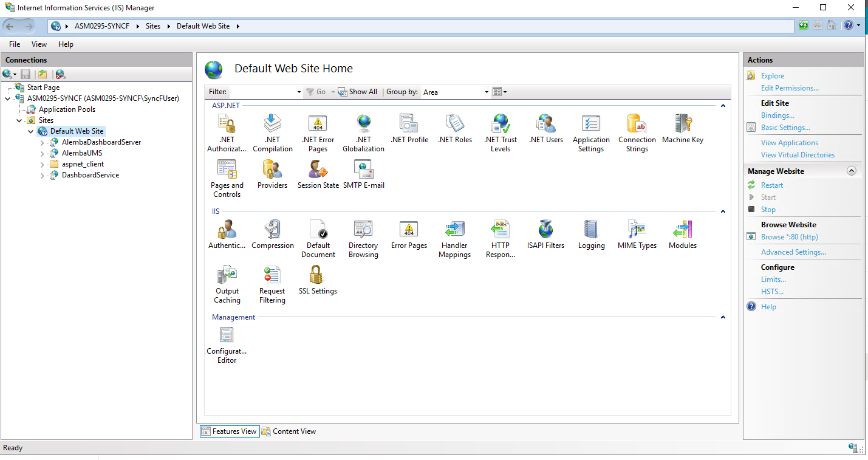Open the Bindings action link

pyautogui.click(x=777, y=115)
